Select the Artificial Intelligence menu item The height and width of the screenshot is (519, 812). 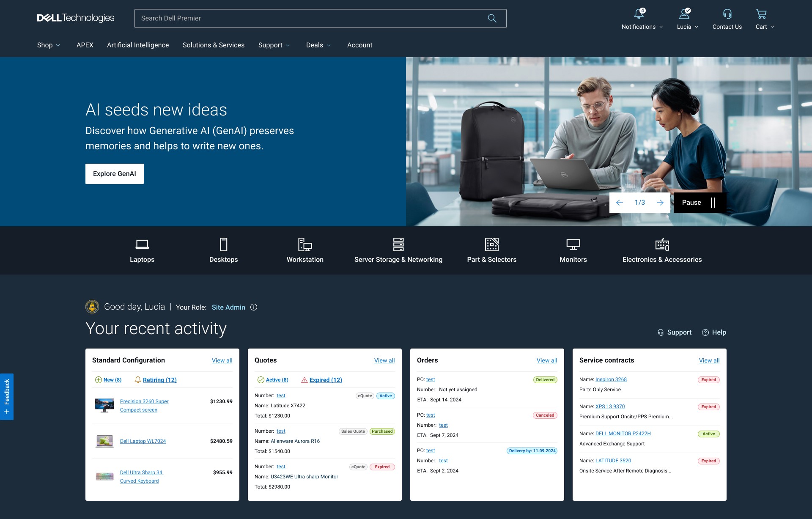coord(138,45)
